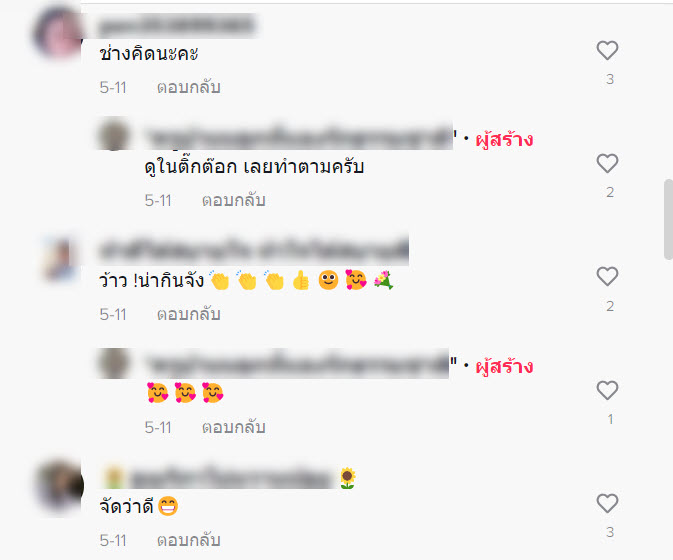Reply to comment 'ช่างคิดนะคะ'

tap(188, 88)
